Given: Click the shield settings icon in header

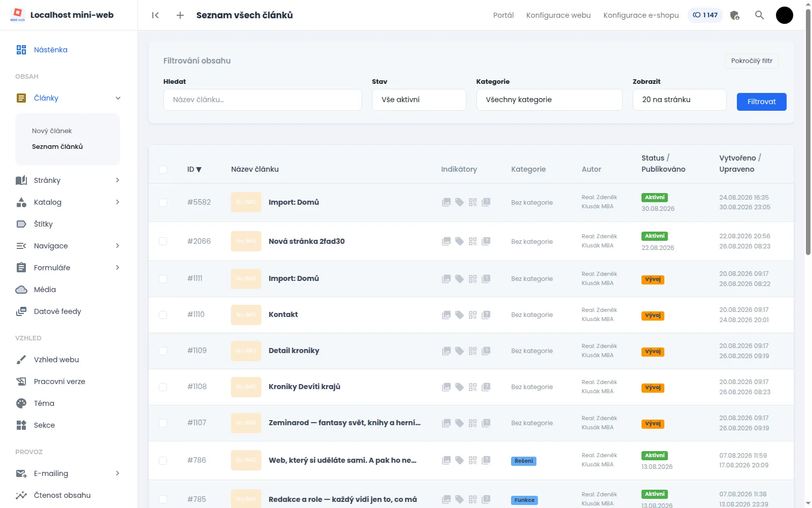Looking at the screenshot, I should [734, 15].
